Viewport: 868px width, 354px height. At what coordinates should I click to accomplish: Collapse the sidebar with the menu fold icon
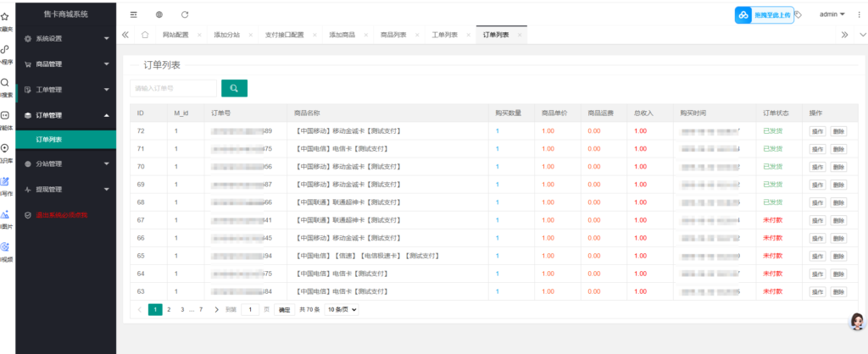pos(134,14)
